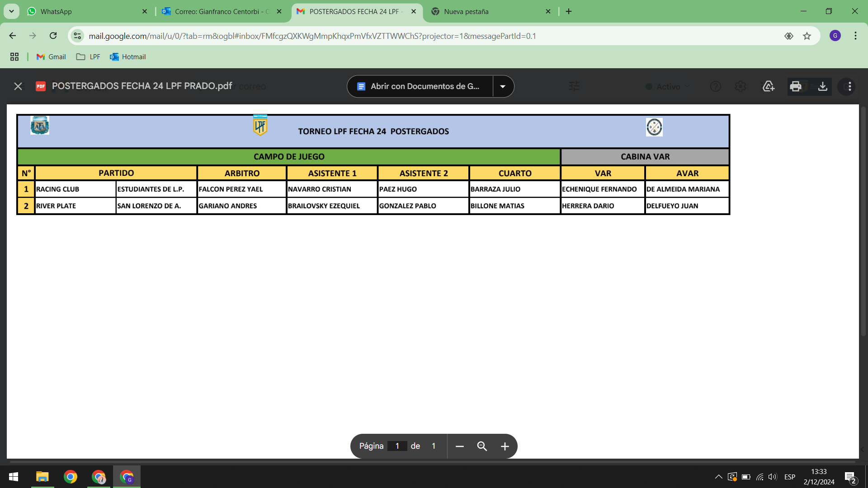868x488 pixels.
Task: Switch to the WhatsApp tab
Action: (86, 11)
